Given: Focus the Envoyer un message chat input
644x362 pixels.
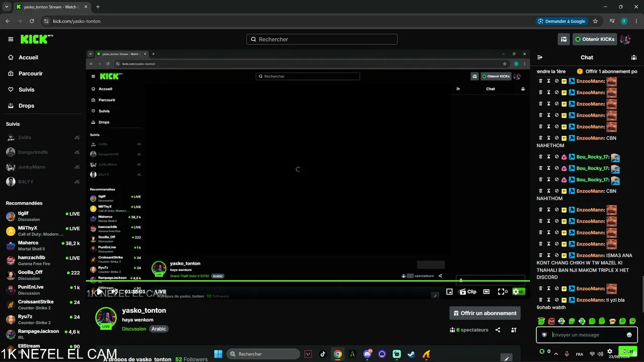Looking at the screenshot, I should click(x=587, y=335).
